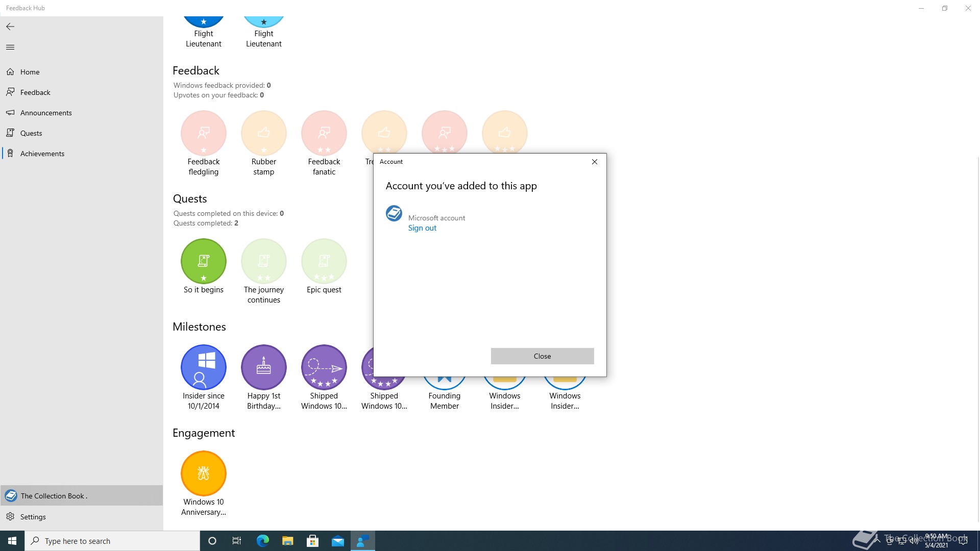Select the first Shipped Windows 10 badge
Screen dimensions: 980x551
click(324, 367)
